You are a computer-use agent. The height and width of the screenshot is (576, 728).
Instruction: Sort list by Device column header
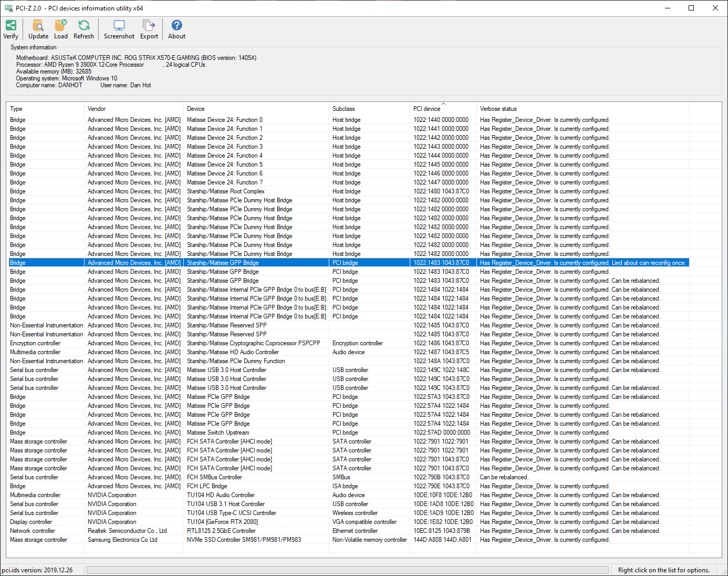tap(256, 109)
